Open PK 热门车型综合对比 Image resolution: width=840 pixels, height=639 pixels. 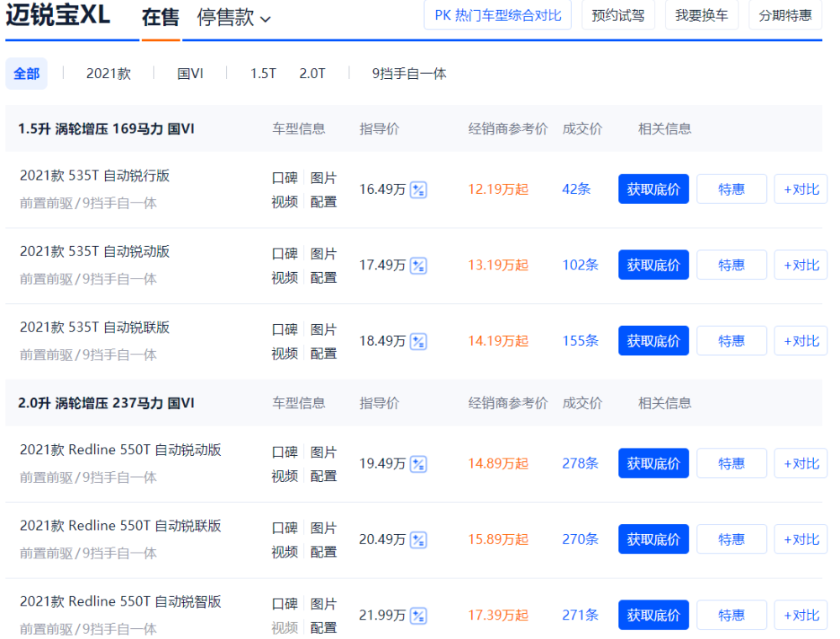[497, 15]
